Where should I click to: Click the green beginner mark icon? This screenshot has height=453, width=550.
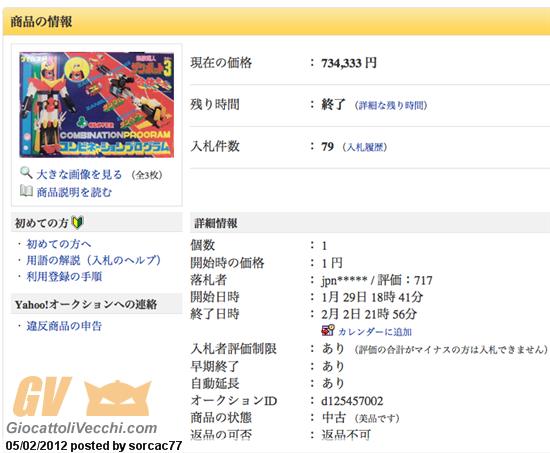(x=77, y=223)
